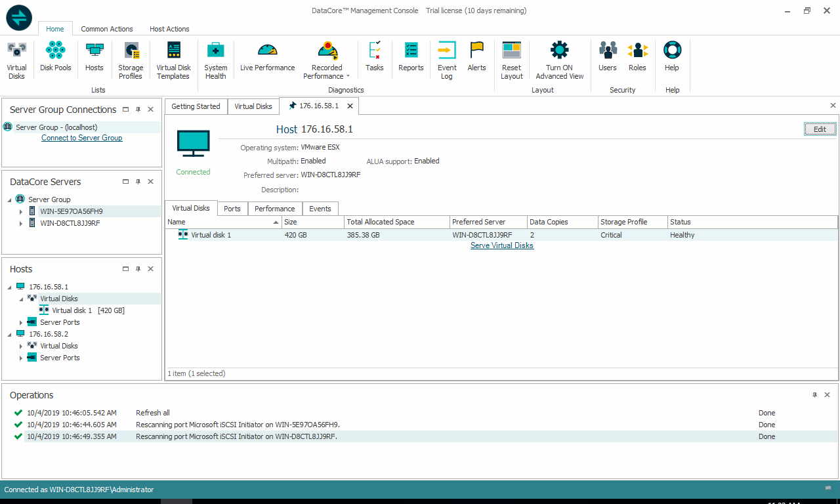Open Reports from the ribbon
This screenshot has height=504, width=840.
411,56
